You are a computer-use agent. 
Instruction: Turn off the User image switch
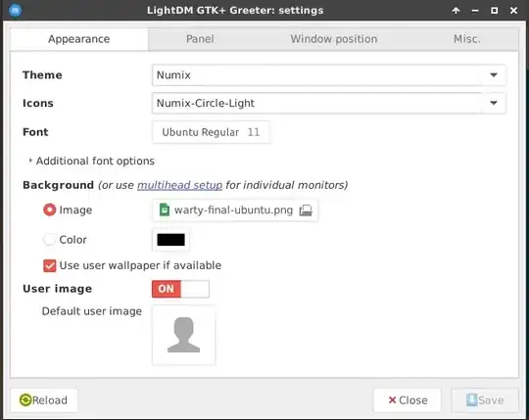coord(180,289)
